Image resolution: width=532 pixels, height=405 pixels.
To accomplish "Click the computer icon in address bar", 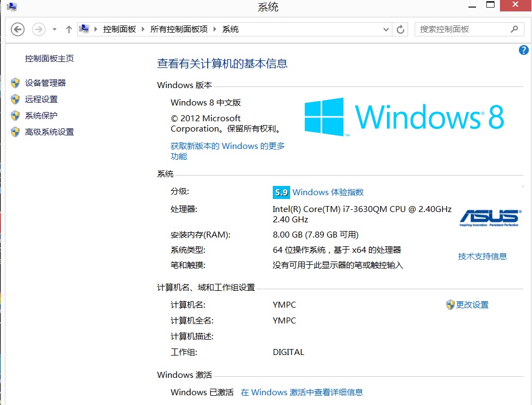I will [x=84, y=29].
